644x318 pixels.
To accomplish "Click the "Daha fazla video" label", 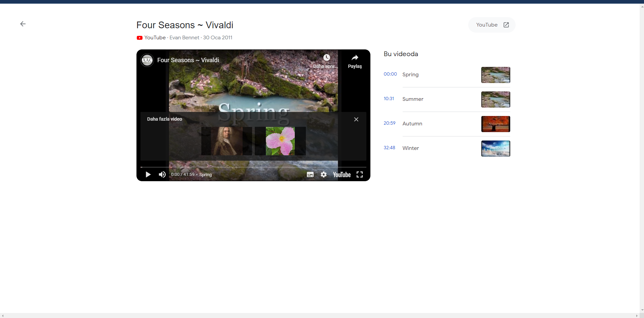I will [x=165, y=119].
